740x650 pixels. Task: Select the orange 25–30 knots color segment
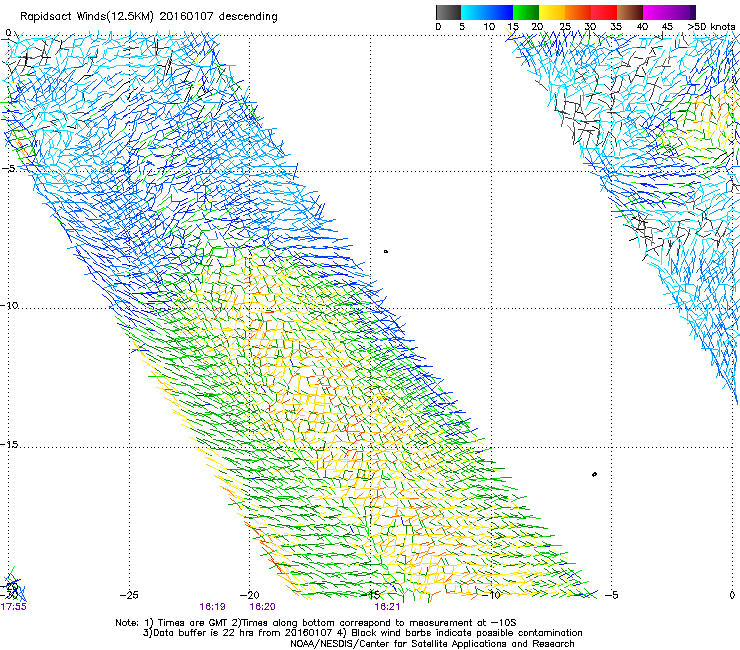(x=578, y=12)
